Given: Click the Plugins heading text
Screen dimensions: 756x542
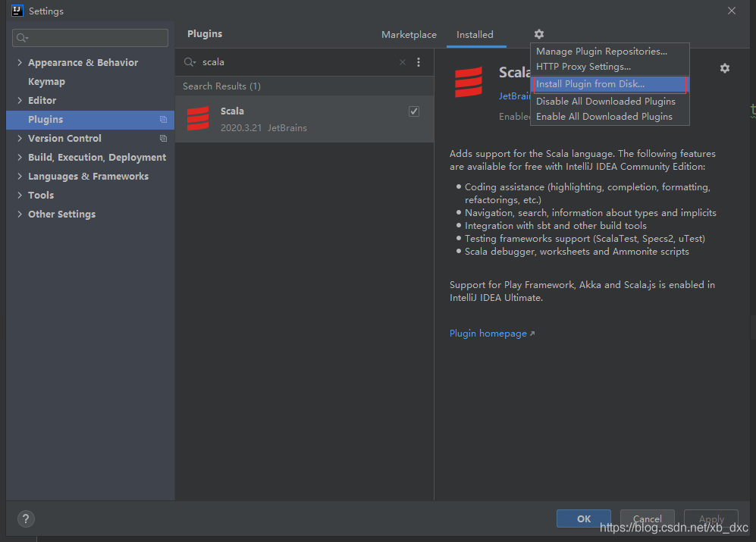Looking at the screenshot, I should point(205,34).
